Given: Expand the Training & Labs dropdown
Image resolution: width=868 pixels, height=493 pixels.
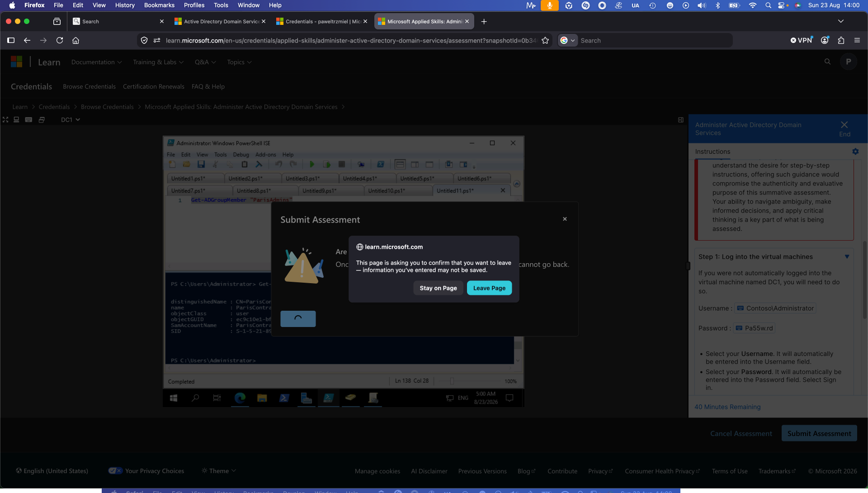Looking at the screenshot, I should [x=158, y=62].
